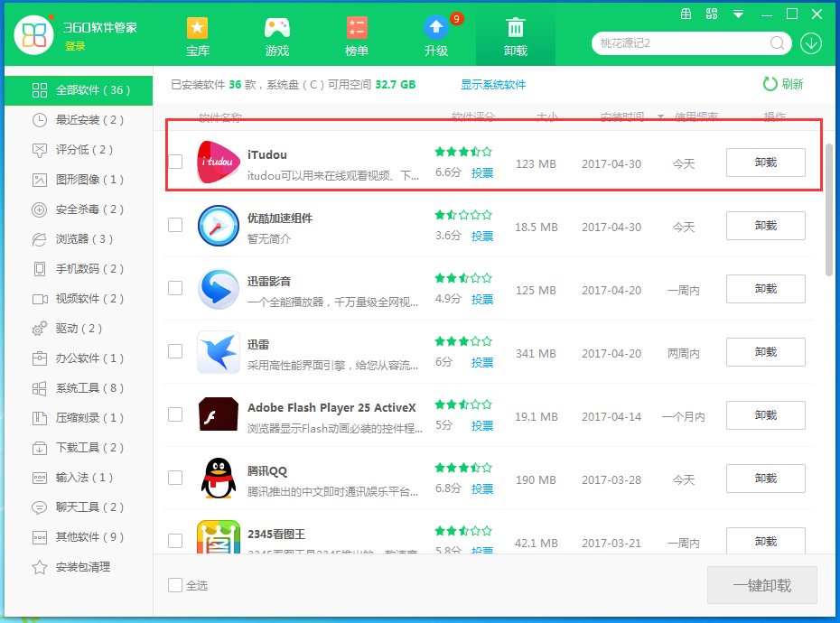Select 手机数码 (2) category

[79, 269]
